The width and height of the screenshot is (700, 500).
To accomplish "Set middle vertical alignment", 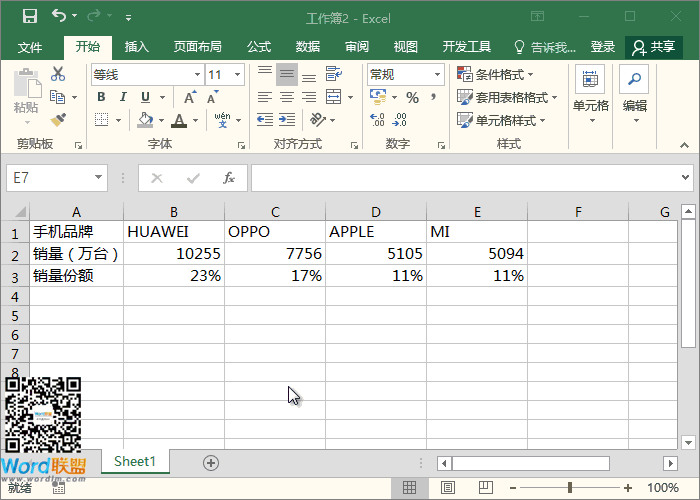I will point(287,75).
